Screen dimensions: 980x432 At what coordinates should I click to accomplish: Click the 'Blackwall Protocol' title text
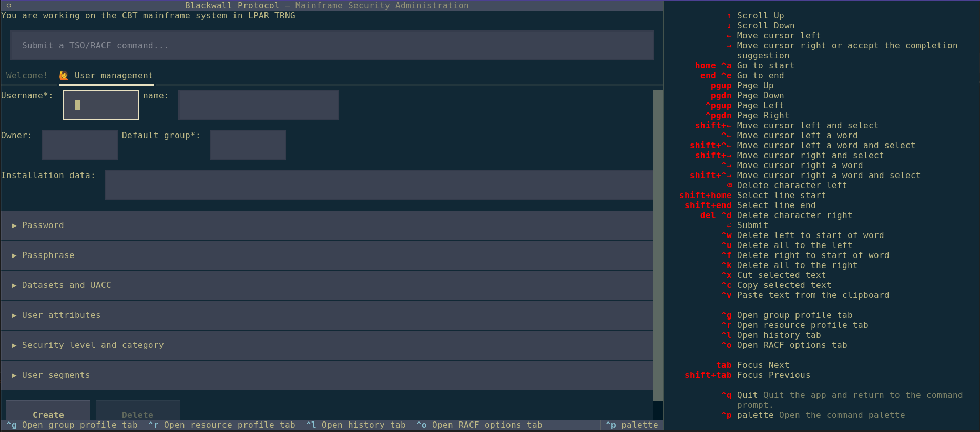pos(232,6)
